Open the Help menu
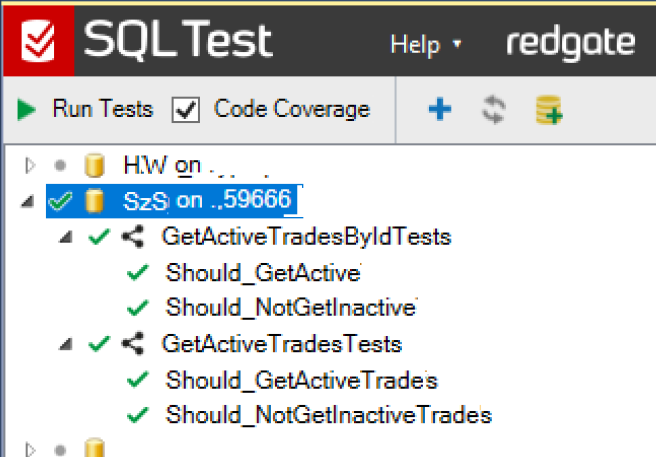The height and width of the screenshot is (457, 656). pyautogui.click(x=425, y=44)
